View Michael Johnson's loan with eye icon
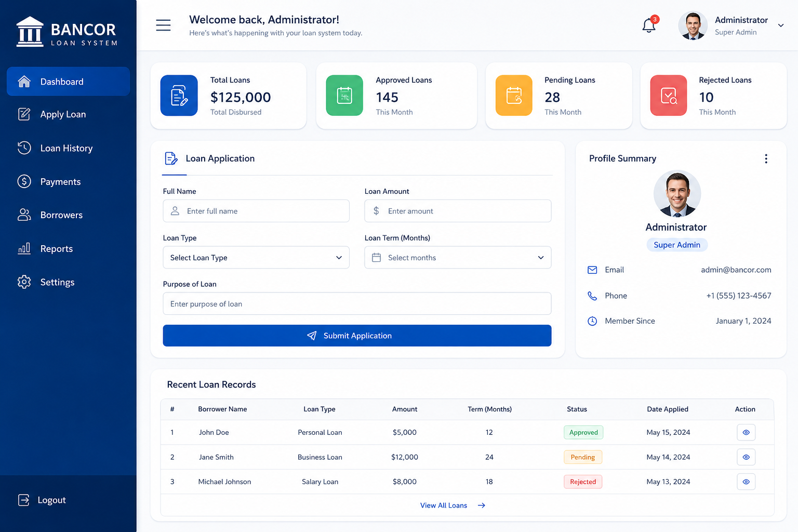Image resolution: width=798 pixels, height=532 pixels. 746,482
